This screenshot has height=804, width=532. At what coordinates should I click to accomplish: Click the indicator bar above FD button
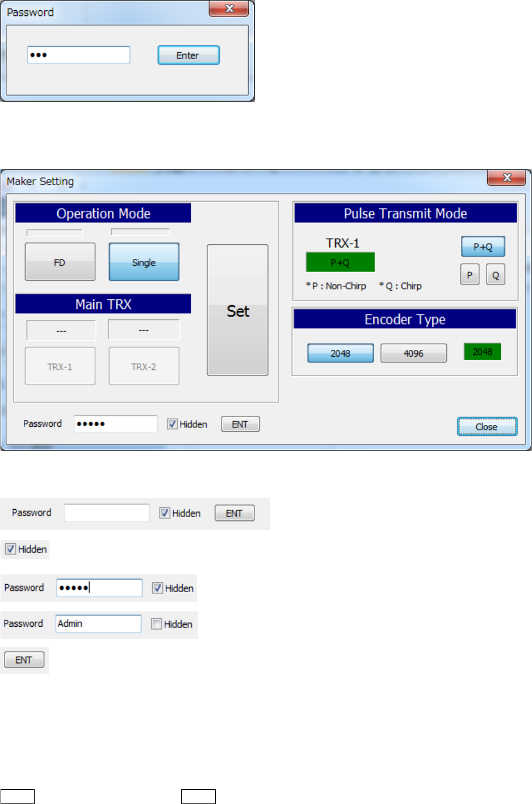[55, 232]
